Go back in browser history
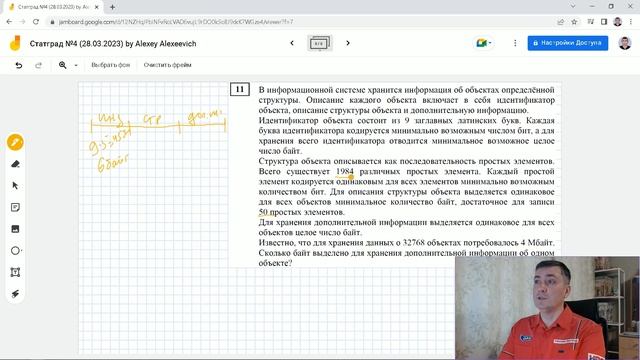The width and height of the screenshot is (640, 360). tap(9, 22)
